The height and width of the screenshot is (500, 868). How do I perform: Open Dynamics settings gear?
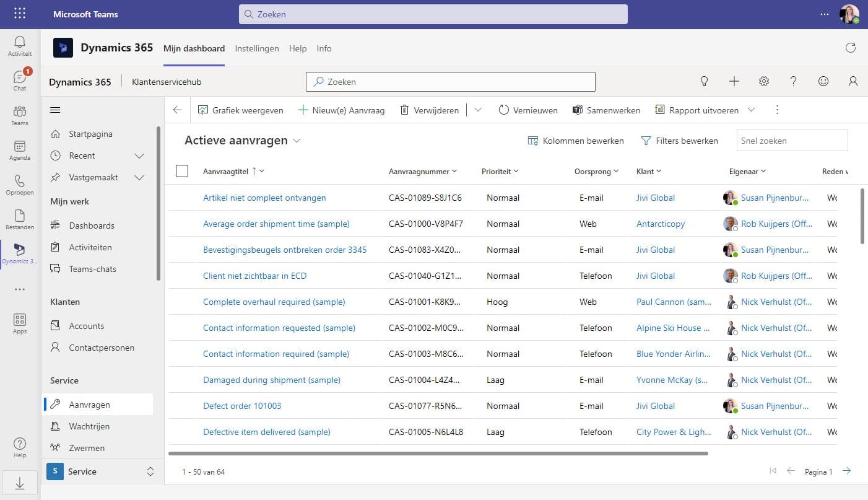(x=764, y=81)
